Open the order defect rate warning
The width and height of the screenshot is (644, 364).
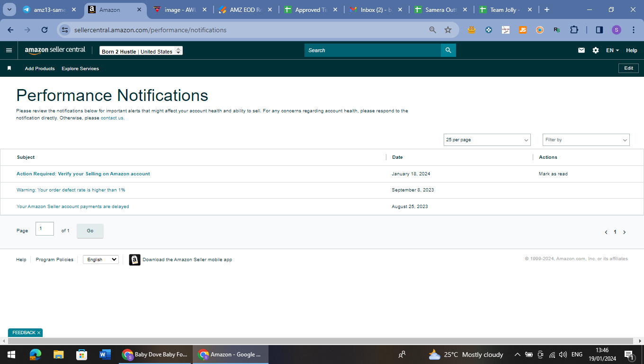click(71, 190)
